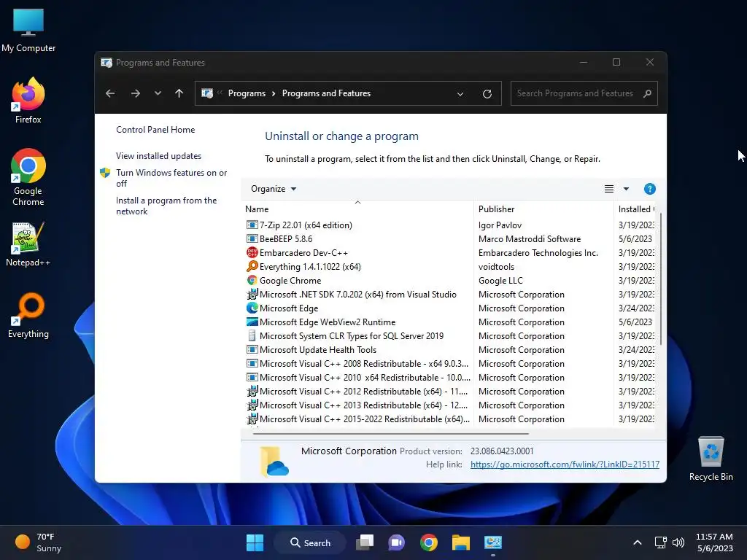Select Embarcadero Dev-C++ entry

pos(449,253)
